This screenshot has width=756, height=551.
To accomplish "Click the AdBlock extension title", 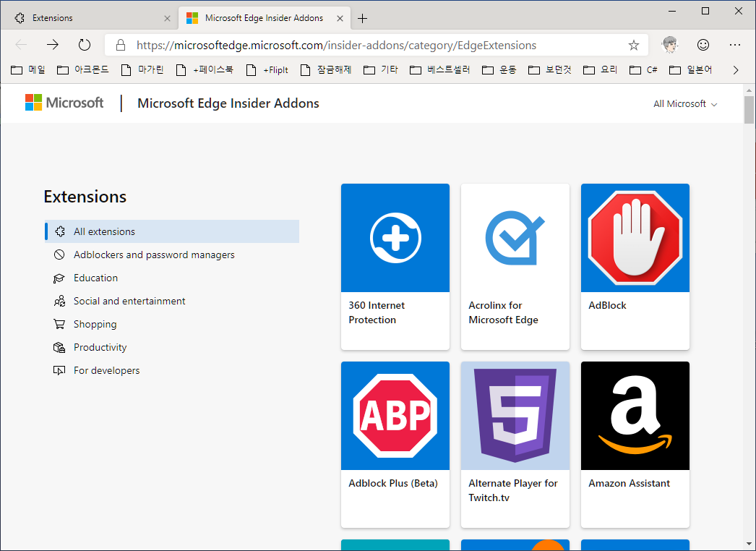I will click(x=608, y=305).
